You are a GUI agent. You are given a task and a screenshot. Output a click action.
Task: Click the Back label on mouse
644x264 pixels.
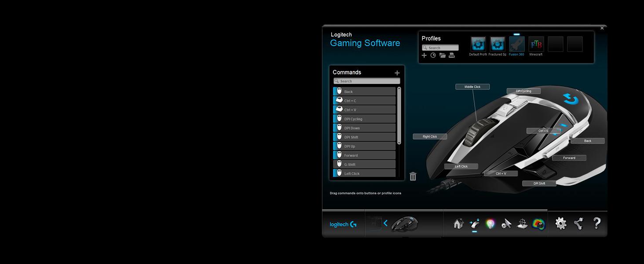coord(588,141)
